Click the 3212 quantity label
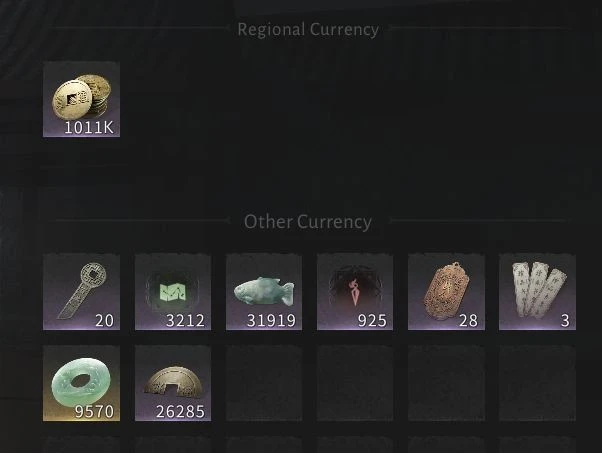Image resolution: width=602 pixels, height=453 pixels. coord(185,321)
